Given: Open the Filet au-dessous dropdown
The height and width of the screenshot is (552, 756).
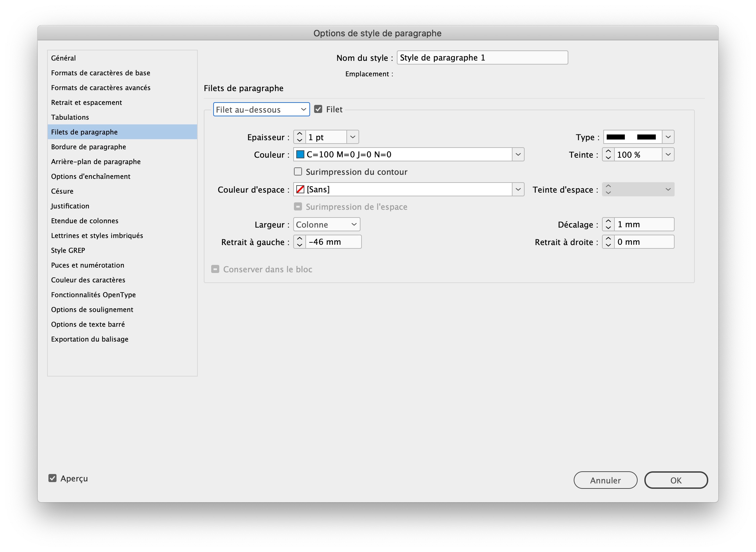Looking at the screenshot, I should (261, 110).
